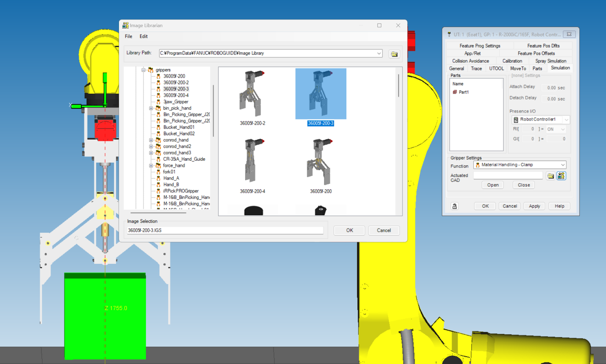606x364 pixels.
Task: Click the gripper icon beside CR-35iA_Hand_Guide
Action: coord(158,159)
